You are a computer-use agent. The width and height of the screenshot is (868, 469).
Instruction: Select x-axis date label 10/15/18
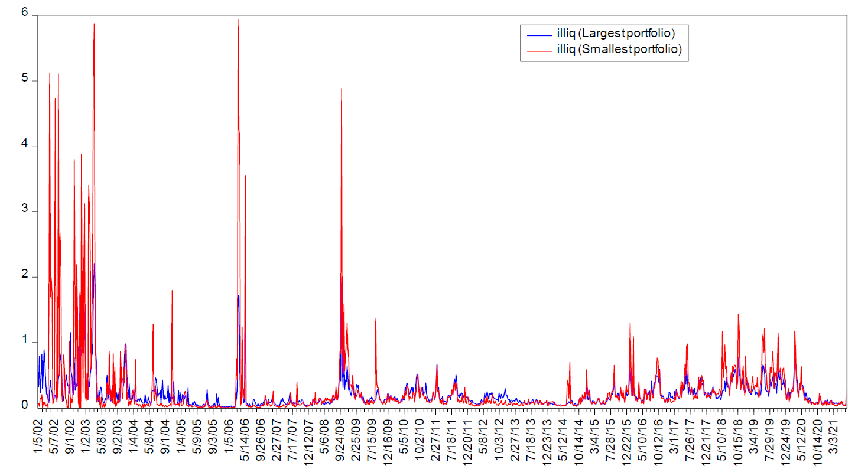pyautogui.click(x=737, y=441)
